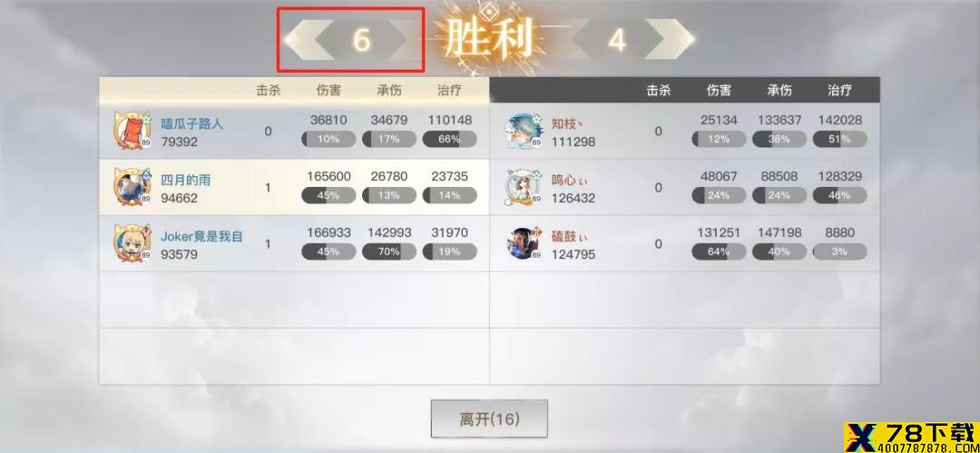The height and width of the screenshot is (453, 980).
Task: Click 磕鼓's 64% damage bar
Action: [718, 251]
